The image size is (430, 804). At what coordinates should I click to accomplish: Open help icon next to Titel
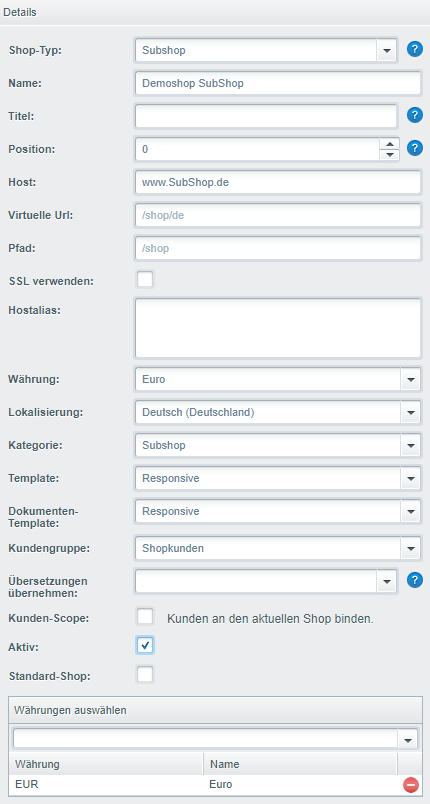coord(415,115)
